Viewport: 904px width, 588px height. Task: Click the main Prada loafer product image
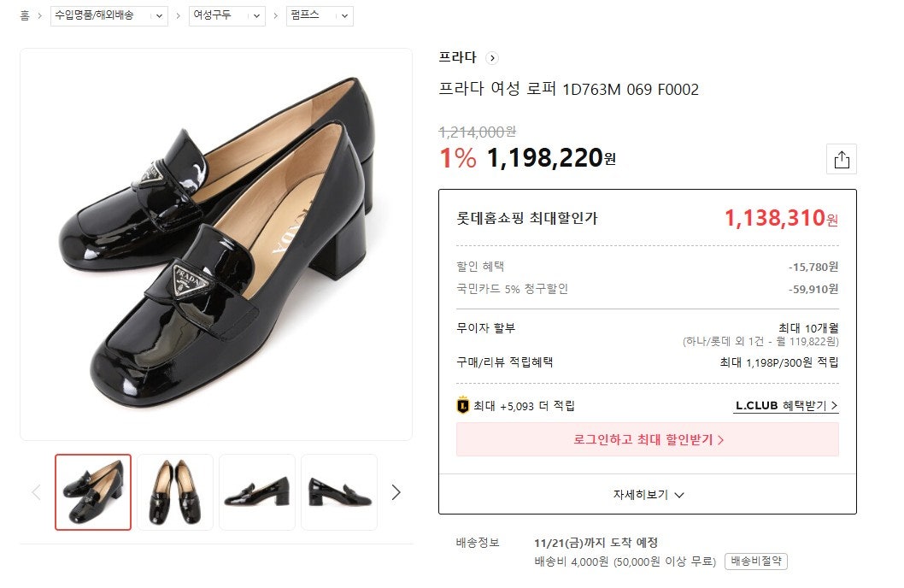216,244
